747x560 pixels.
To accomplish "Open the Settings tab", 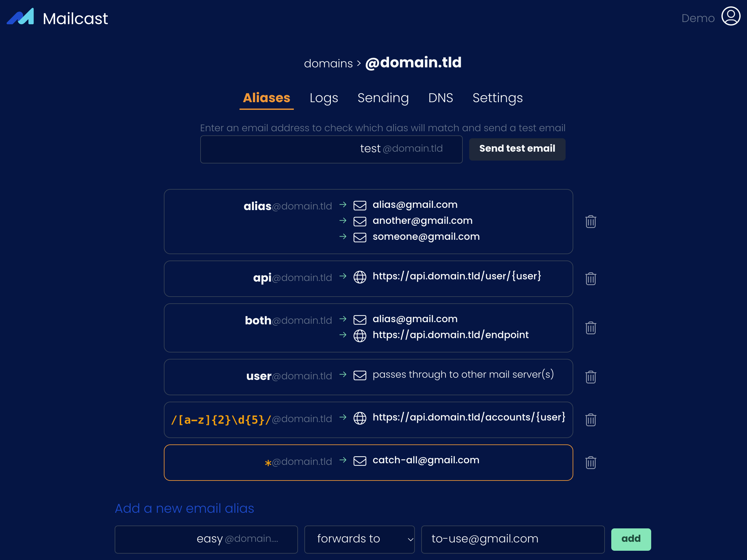I will click(x=498, y=98).
